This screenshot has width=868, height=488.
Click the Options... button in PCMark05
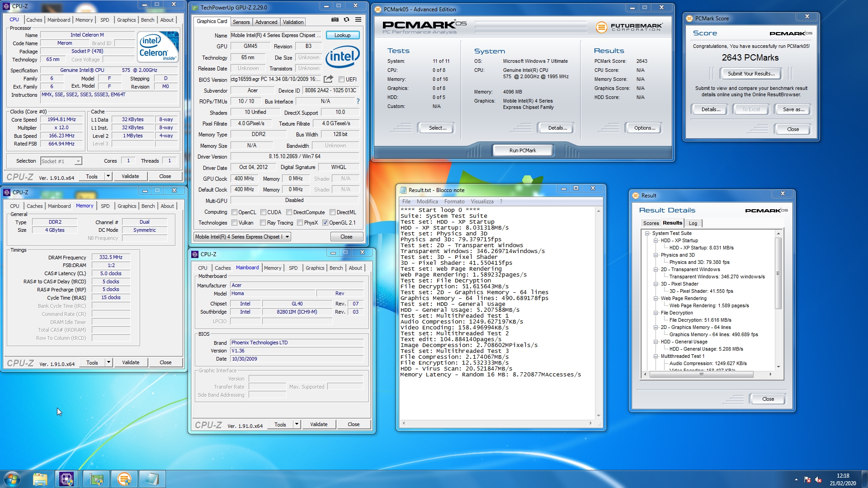point(645,128)
